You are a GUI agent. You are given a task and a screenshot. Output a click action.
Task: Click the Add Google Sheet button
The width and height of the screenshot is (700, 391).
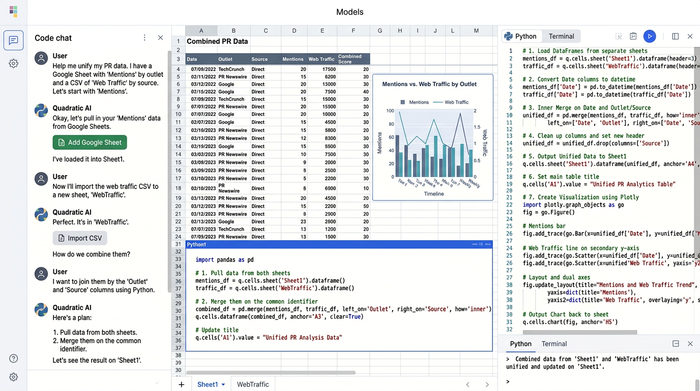tap(90, 142)
